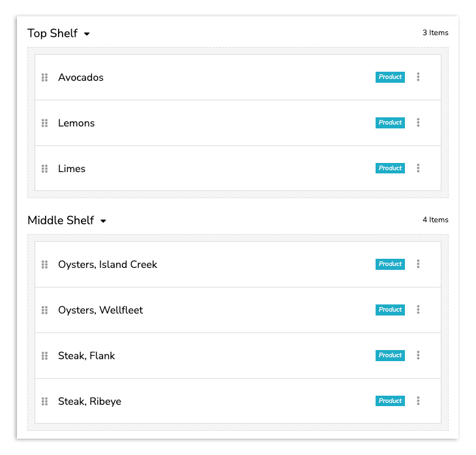
Task: Click the Top Shelf heading
Action: 52,33
